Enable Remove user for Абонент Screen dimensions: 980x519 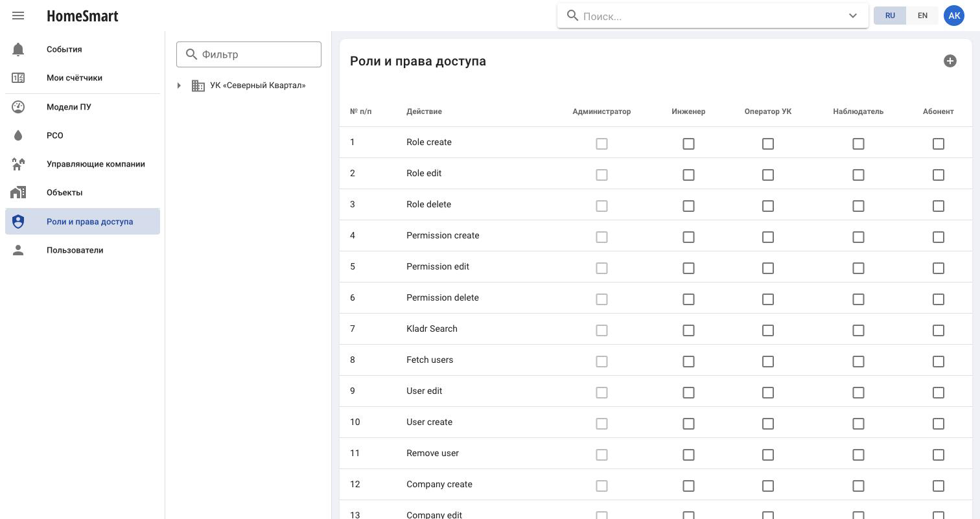[939, 455]
